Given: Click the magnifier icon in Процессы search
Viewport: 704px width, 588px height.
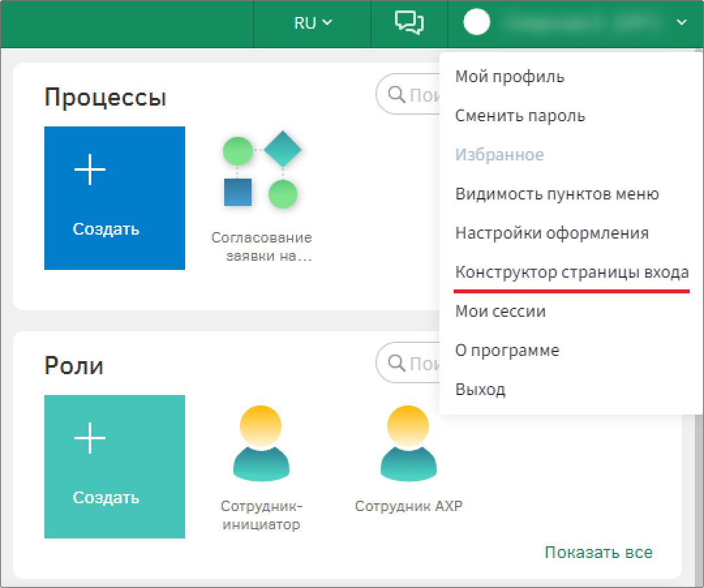Looking at the screenshot, I should [x=396, y=95].
